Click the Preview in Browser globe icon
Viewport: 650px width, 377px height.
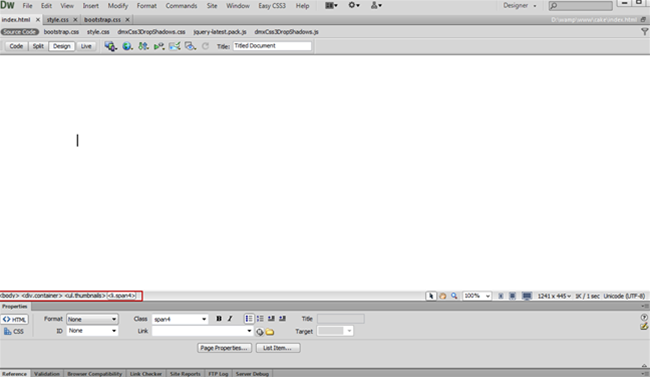point(127,46)
